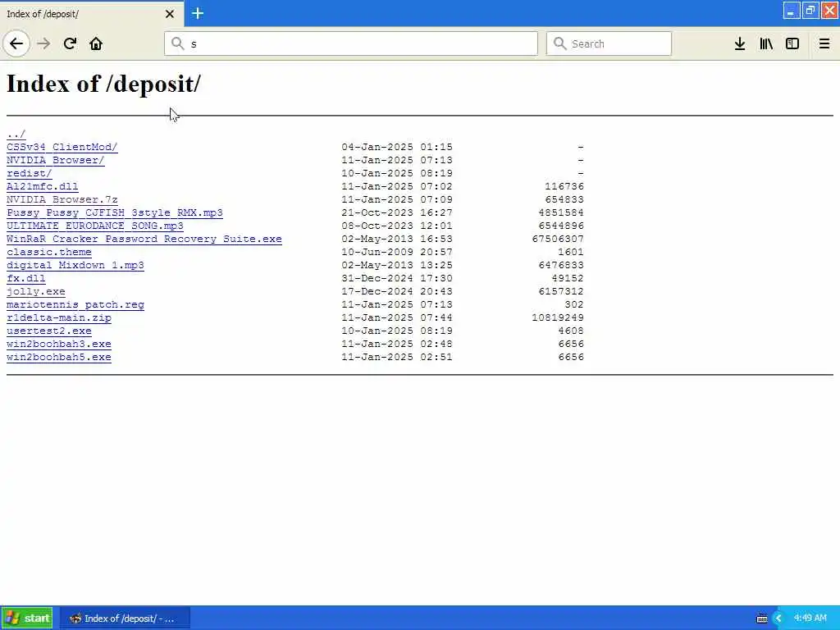Viewport: 840px width, 630px height.
Task: Download Al21mfc.dll file
Action: [x=43, y=186]
